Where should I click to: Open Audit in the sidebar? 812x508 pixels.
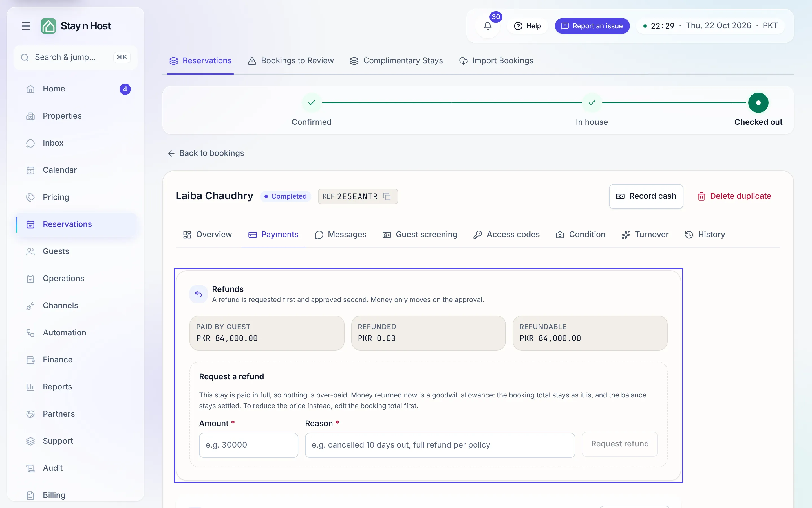(76, 468)
